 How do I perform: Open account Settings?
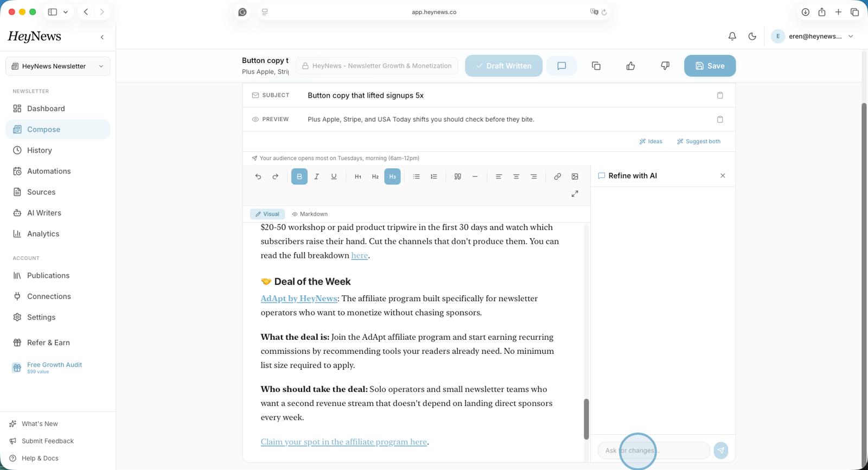58,317
